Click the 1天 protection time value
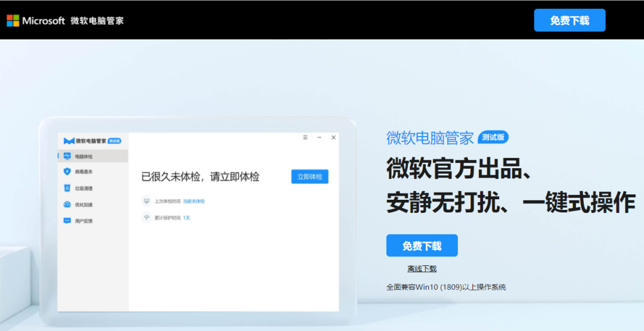 187,218
